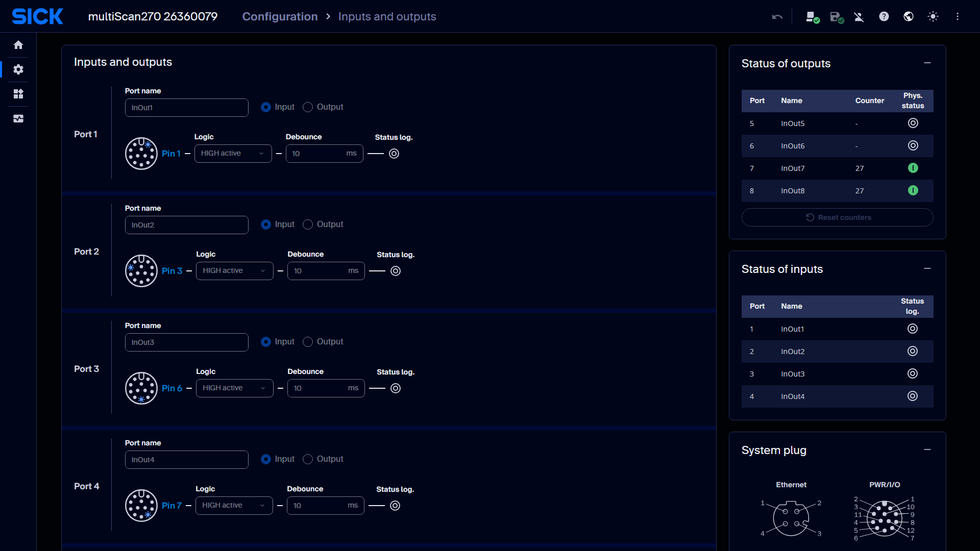Click the user logged-out icon
980x551 pixels.
tap(859, 17)
